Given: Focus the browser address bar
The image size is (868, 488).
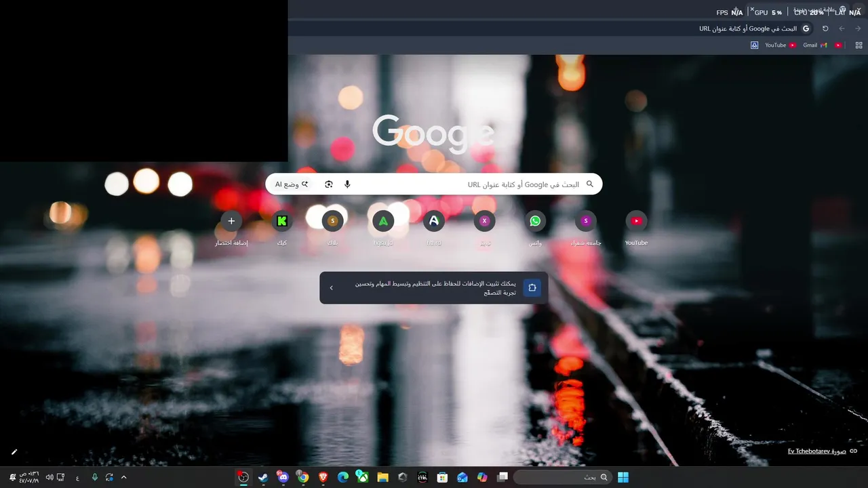Looking at the screenshot, I should coord(551,28).
